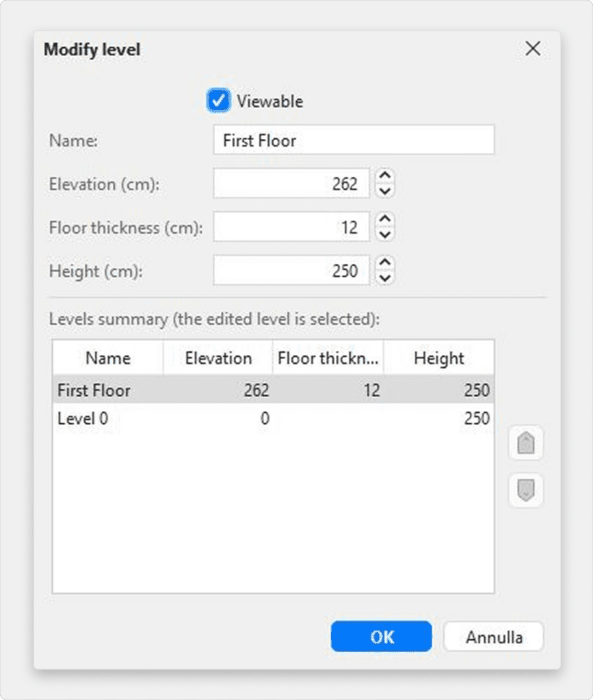
Task: Click the Name column header
Action: coord(108,358)
